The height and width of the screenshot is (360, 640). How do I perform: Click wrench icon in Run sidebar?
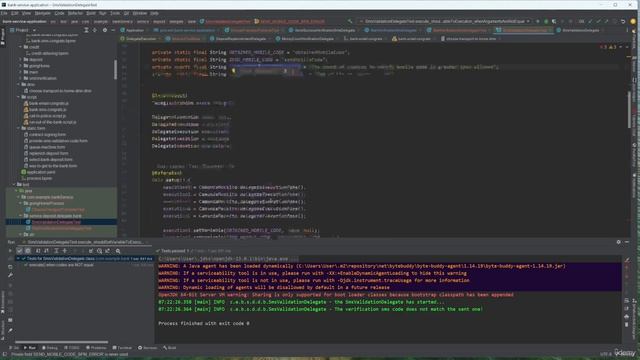(10, 276)
